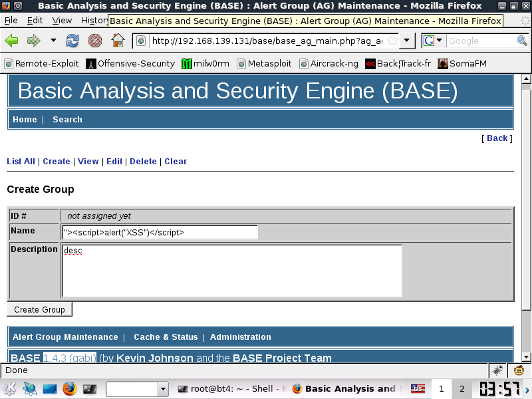Switch to virtual desktop 1
The width and height of the screenshot is (532, 399).
(x=442, y=389)
